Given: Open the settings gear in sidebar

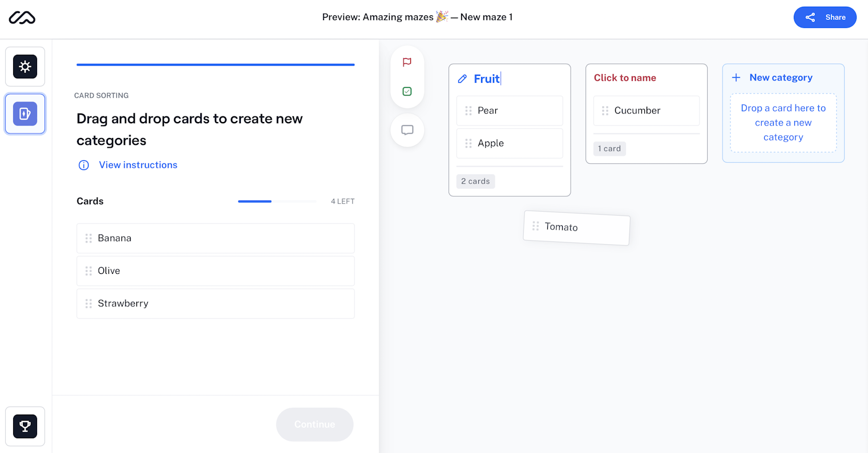Looking at the screenshot, I should point(25,66).
